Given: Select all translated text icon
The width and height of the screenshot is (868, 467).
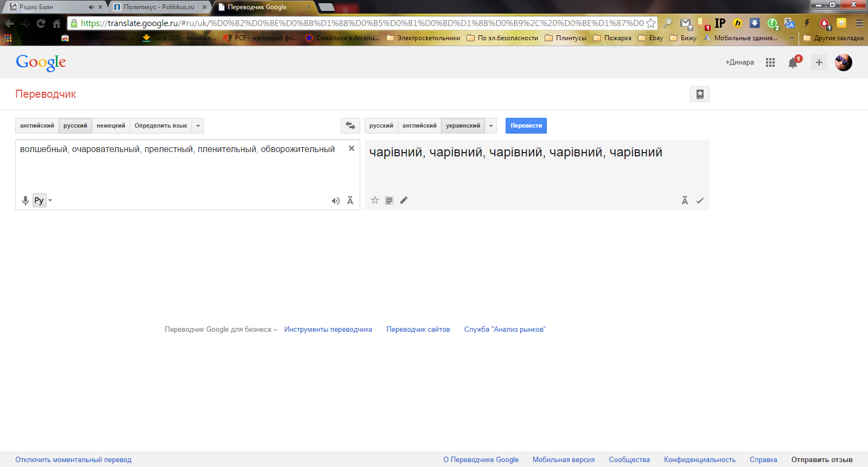Looking at the screenshot, I should 389,200.
